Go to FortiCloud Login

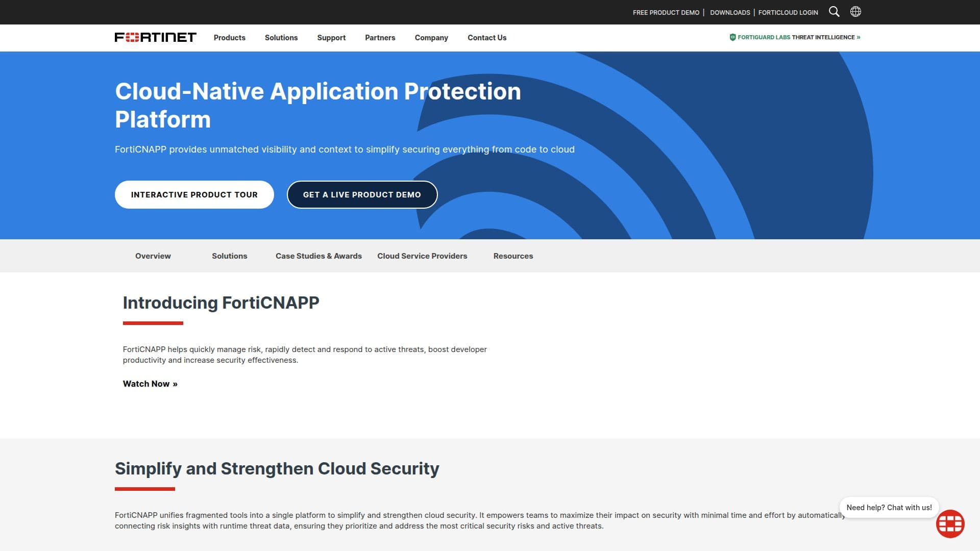pos(788,12)
